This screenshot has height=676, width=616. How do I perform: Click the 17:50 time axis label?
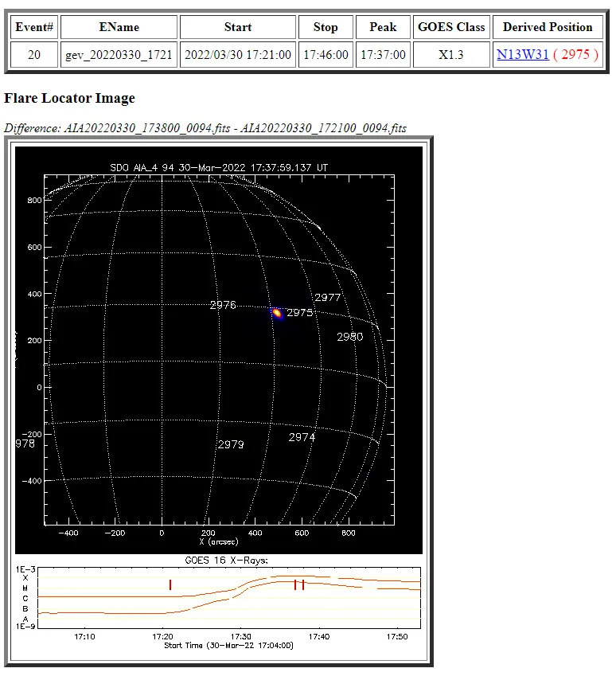(x=397, y=636)
